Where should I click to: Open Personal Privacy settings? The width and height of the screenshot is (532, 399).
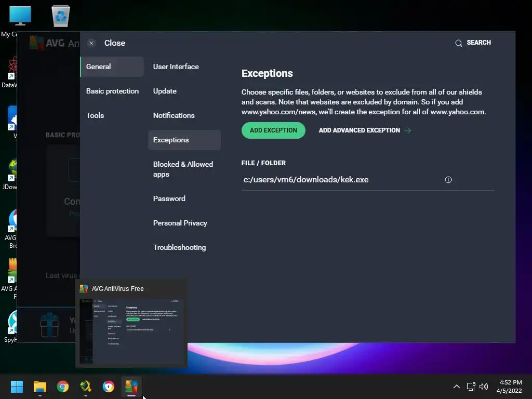(x=180, y=223)
